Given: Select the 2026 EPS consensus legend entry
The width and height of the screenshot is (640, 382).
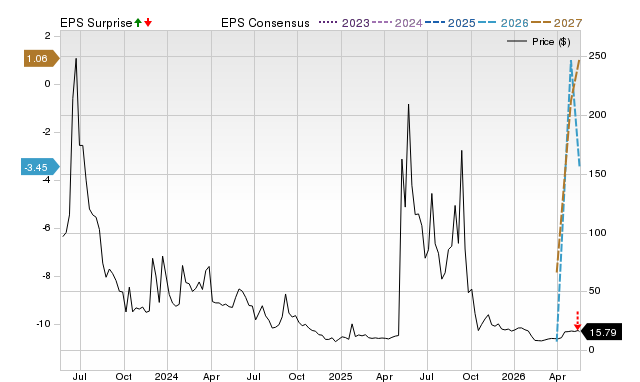Looking at the screenshot, I should [x=503, y=23].
